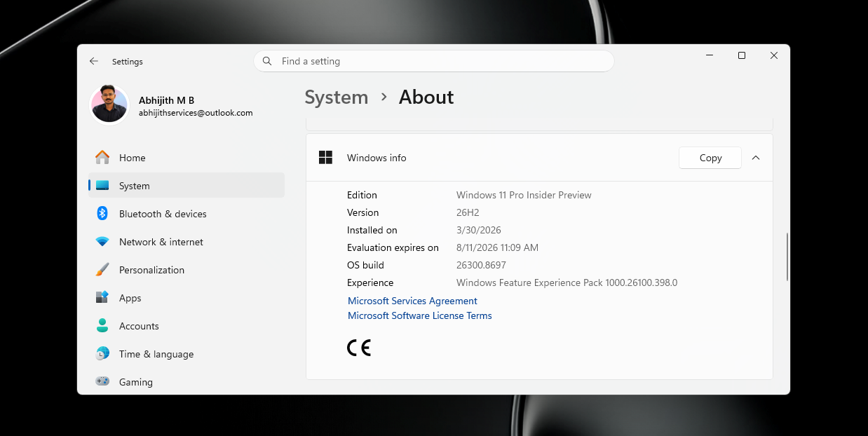Open the Home settings page
This screenshot has height=436, width=868.
[x=187, y=158]
